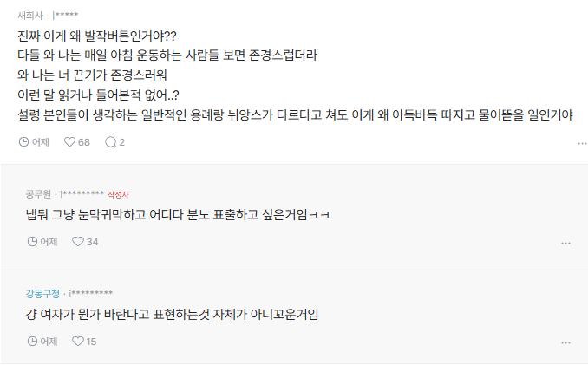
Task: Click the masked username next to 공무원
Action: (x=82, y=193)
